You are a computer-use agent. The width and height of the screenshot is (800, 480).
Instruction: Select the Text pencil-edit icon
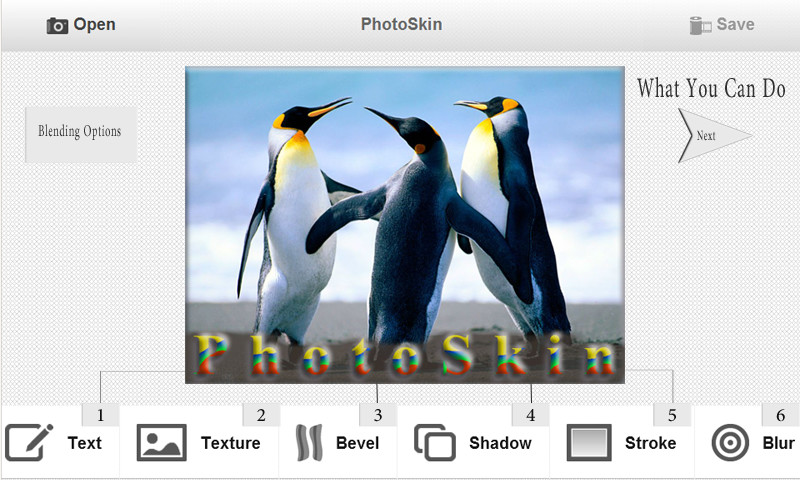29,442
